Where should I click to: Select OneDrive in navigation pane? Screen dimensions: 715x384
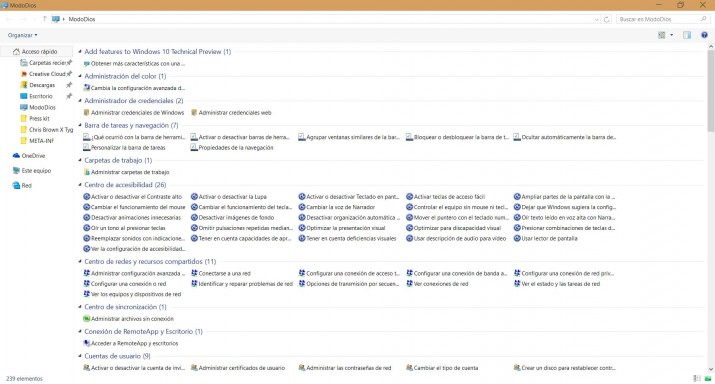click(x=29, y=156)
